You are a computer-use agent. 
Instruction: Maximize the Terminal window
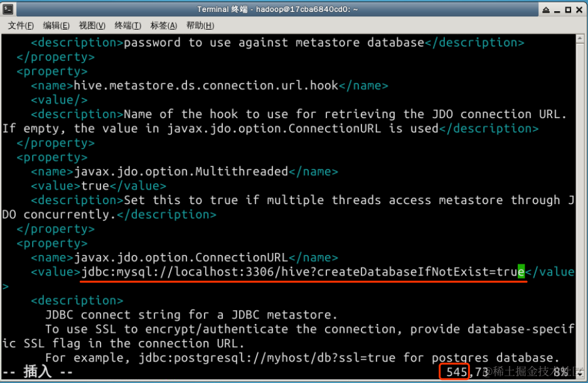pos(568,10)
